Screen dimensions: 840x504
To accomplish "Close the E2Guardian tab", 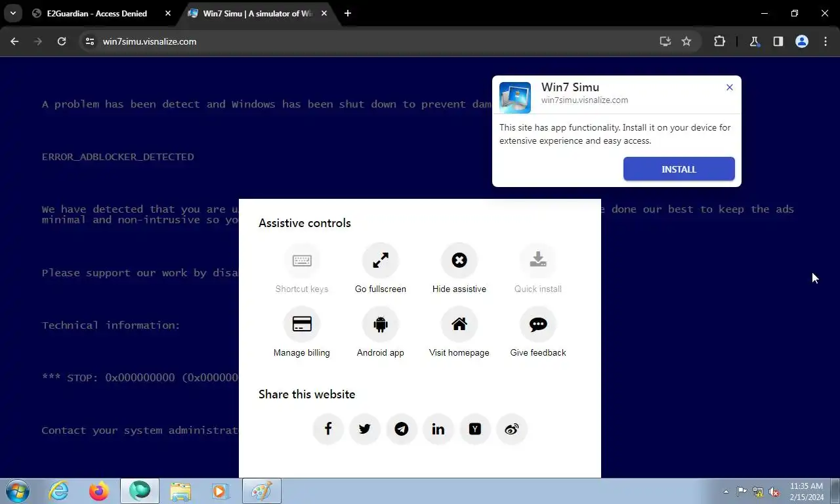I will pyautogui.click(x=168, y=13).
